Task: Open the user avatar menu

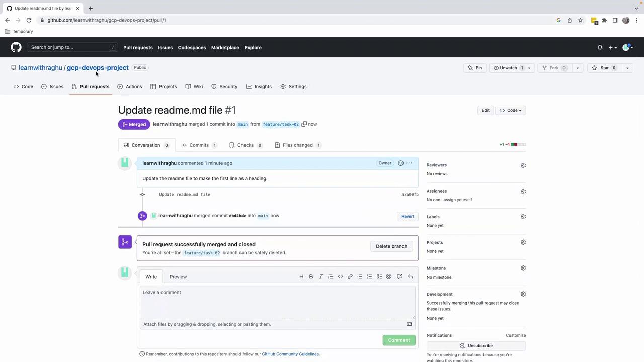Action: pos(627,48)
